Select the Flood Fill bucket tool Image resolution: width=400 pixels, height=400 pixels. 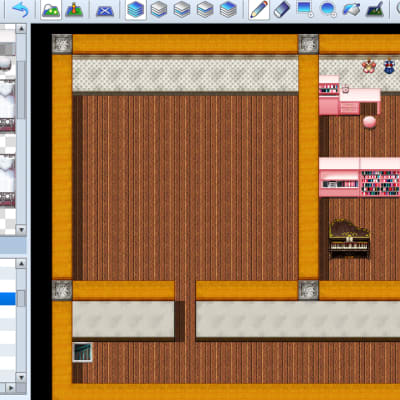point(352,10)
